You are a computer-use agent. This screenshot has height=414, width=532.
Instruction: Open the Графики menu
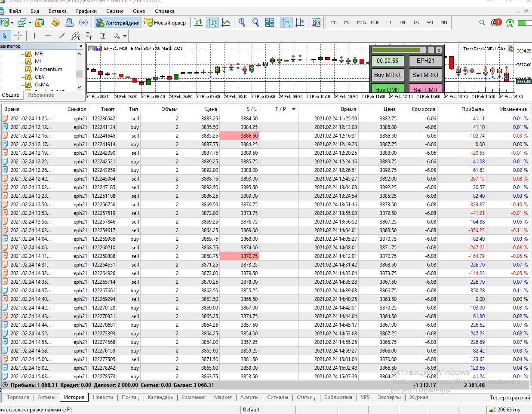tap(86, 11)
